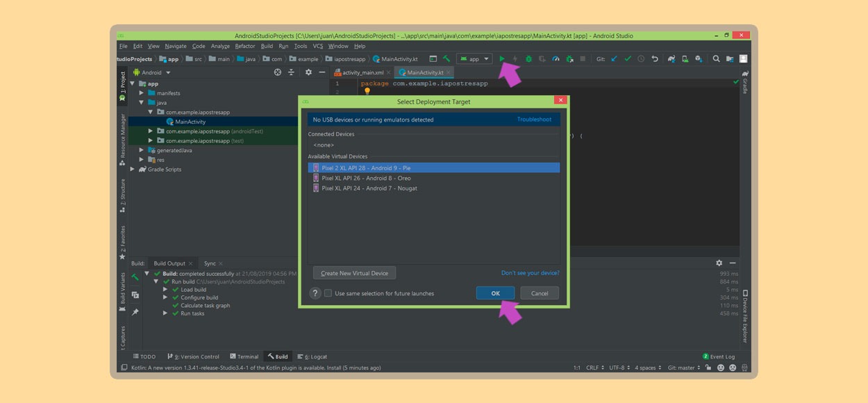Open the Terminal tool window tab
The height and width of the screenshot is (403, 868).
coord(244,356)
